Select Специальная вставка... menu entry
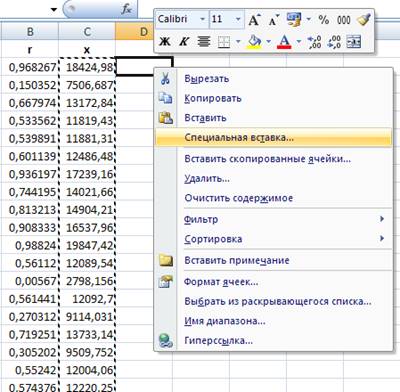The height and width of the screenshot is (392, 400). coord(273,137)
